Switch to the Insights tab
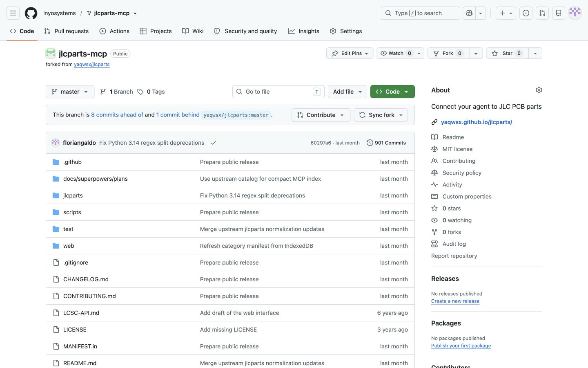Screen dimensions: 588x368 [x=304, y=31]
